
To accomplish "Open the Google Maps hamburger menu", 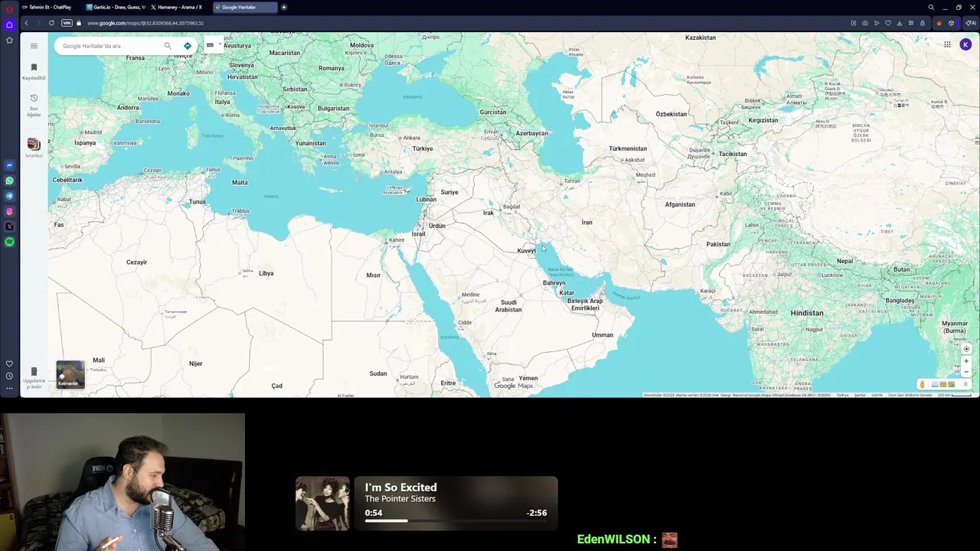I will [x=34, y=46].
